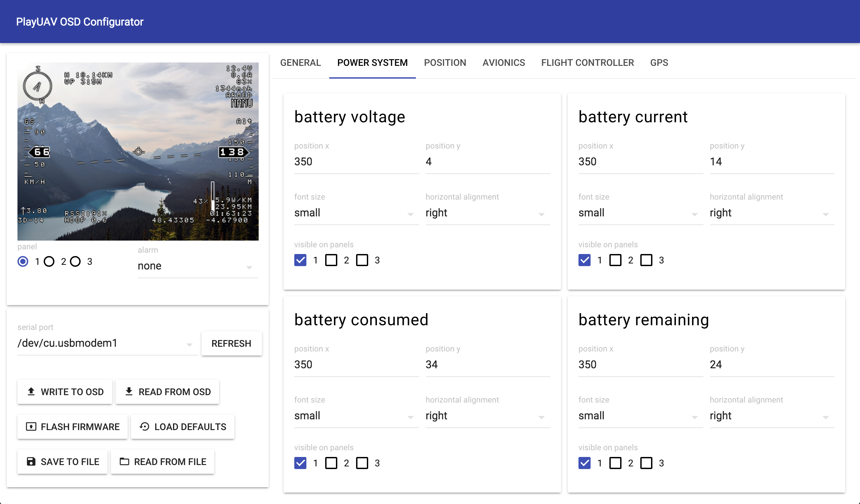The width and height of the screenshot is (860, 504).
Task: Click the download icon on Read from OSD
Action: pyautogui.click(x=129, y=391)
